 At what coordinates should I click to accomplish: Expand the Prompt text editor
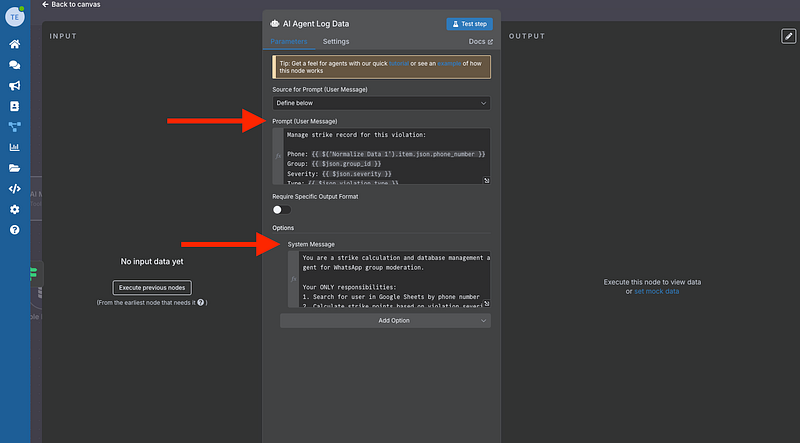tap(486, 180)
